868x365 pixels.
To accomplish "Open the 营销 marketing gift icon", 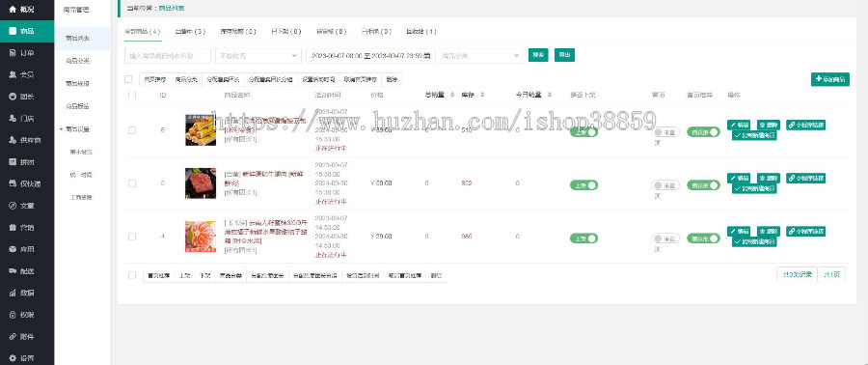I will [x=13, y=228].
